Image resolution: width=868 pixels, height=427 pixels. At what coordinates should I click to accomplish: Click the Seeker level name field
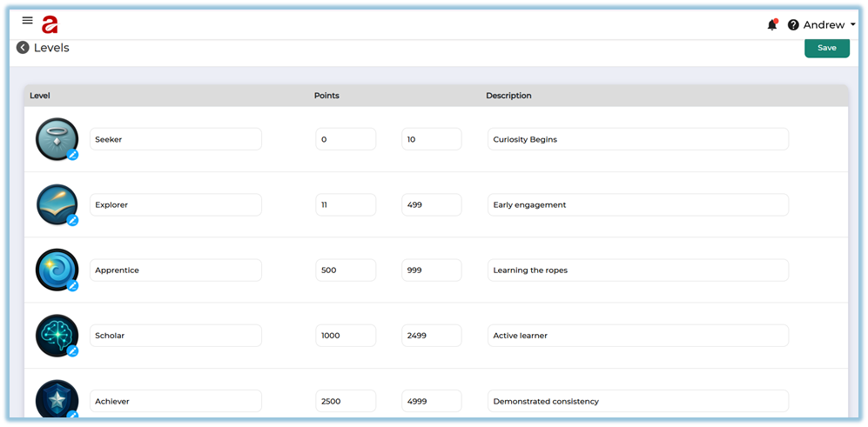pyautogui.click(x=175, y=139)
